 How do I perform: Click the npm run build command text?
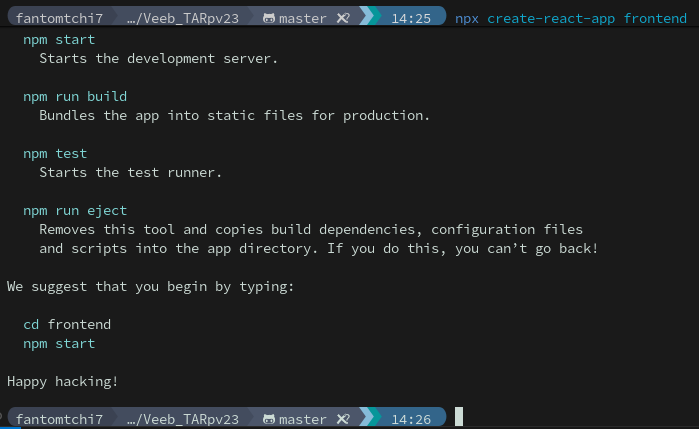click(x=75, y=96)
